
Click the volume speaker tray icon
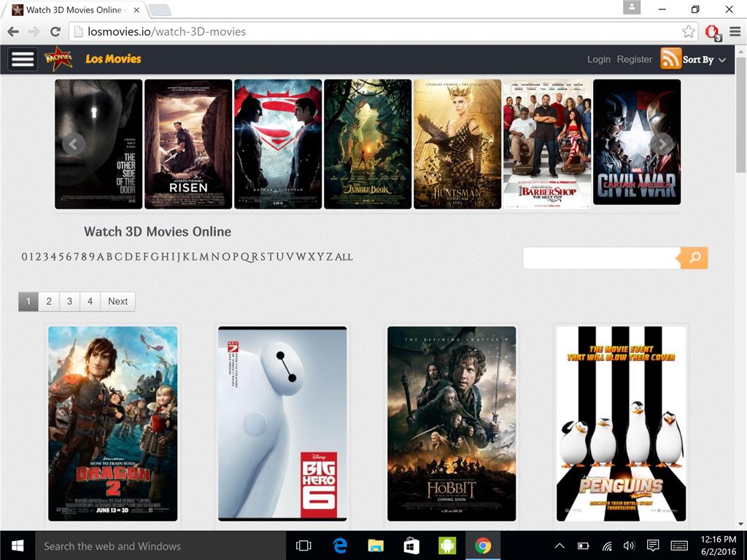(x=629, y=545)
